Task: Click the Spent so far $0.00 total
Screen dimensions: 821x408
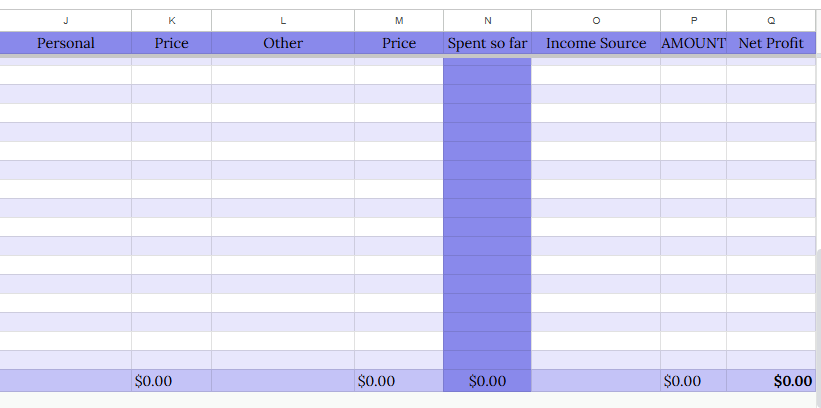Action: click(x=487, y=381)
